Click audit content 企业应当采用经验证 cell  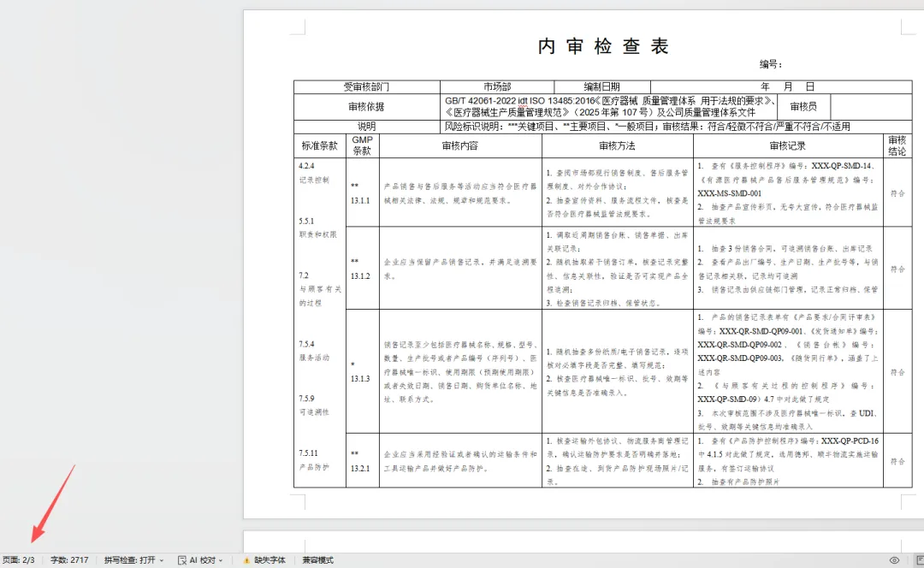[460, 461]
